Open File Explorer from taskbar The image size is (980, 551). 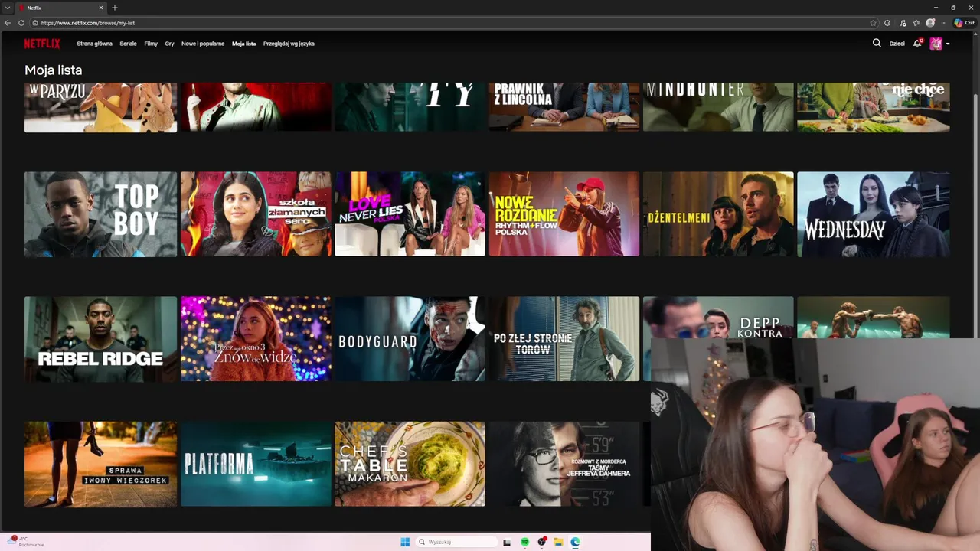click(559, 542)
